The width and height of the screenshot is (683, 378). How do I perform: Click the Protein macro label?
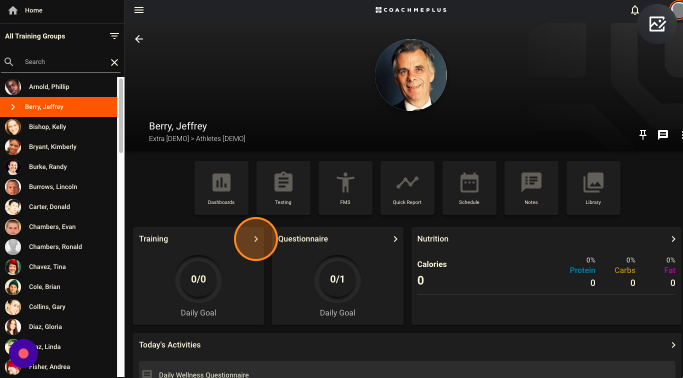pyautogui.click(x=582, y=270)
